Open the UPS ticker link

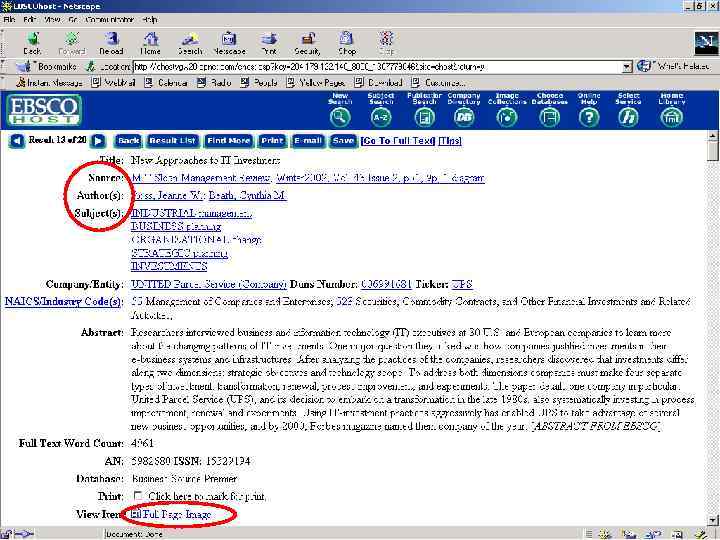coord(461,284)
